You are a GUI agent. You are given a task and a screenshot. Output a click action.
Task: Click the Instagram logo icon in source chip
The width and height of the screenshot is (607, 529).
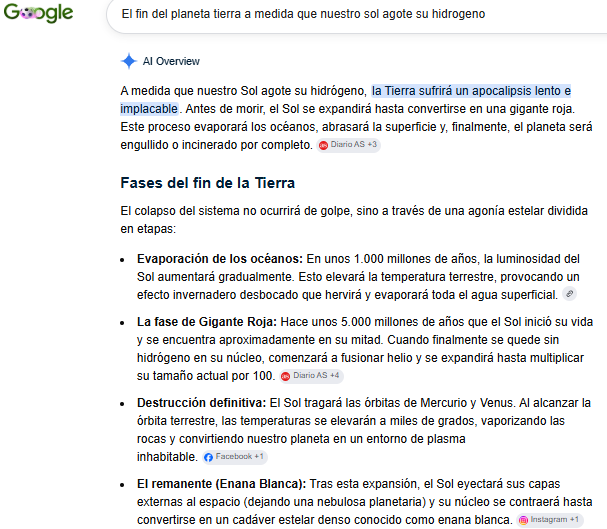tap(523, 520)
